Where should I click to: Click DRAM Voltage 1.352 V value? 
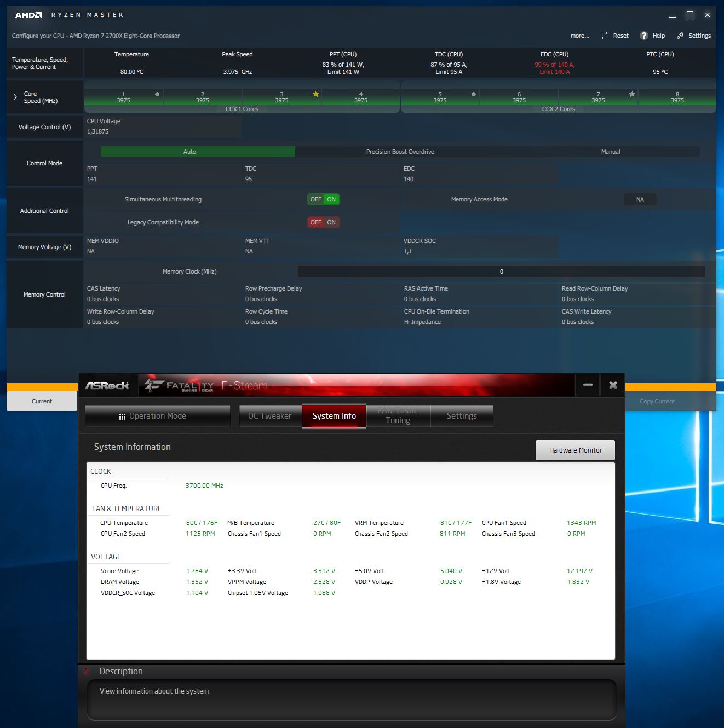197,582
